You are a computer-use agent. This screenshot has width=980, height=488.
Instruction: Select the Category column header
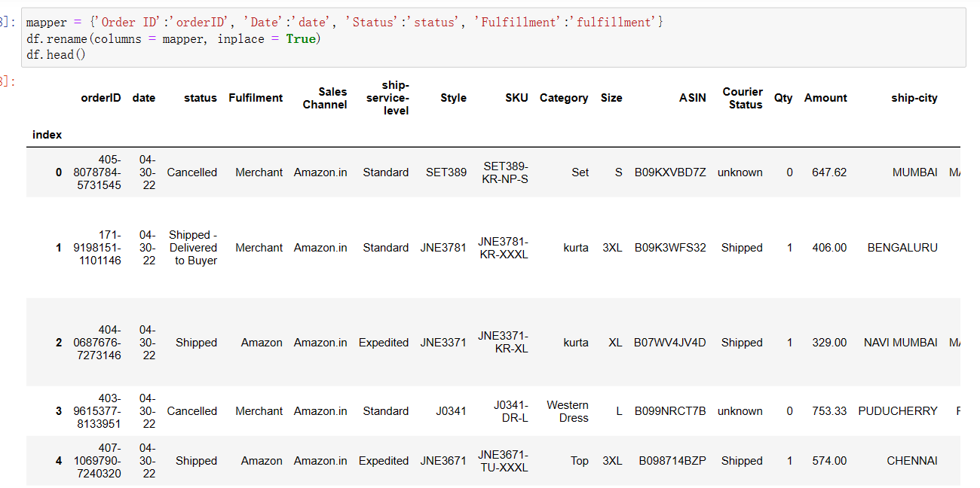click(x=564, y=98)
